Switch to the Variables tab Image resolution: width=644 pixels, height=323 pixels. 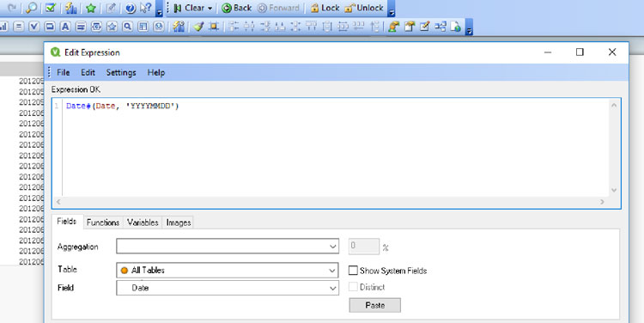pyautogui.click(x=143, y=222)
